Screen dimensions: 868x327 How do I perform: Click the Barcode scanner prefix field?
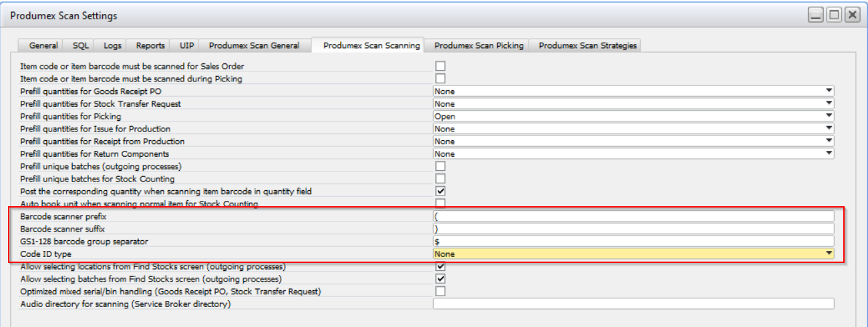click(x=633, y=216)
